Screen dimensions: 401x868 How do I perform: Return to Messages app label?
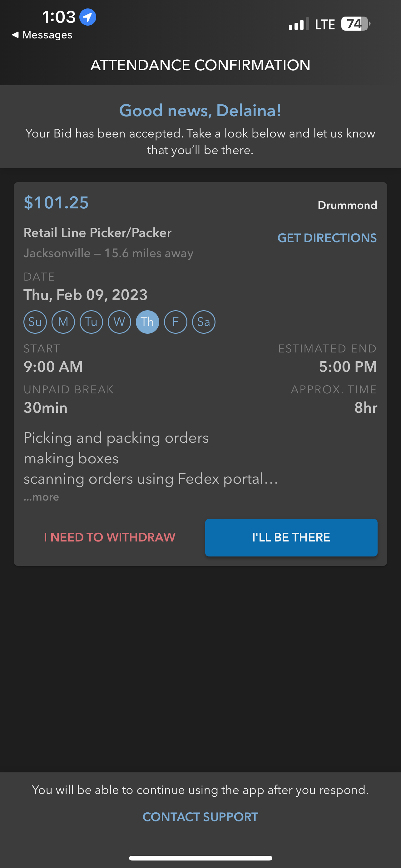click(x=47, y=35)
